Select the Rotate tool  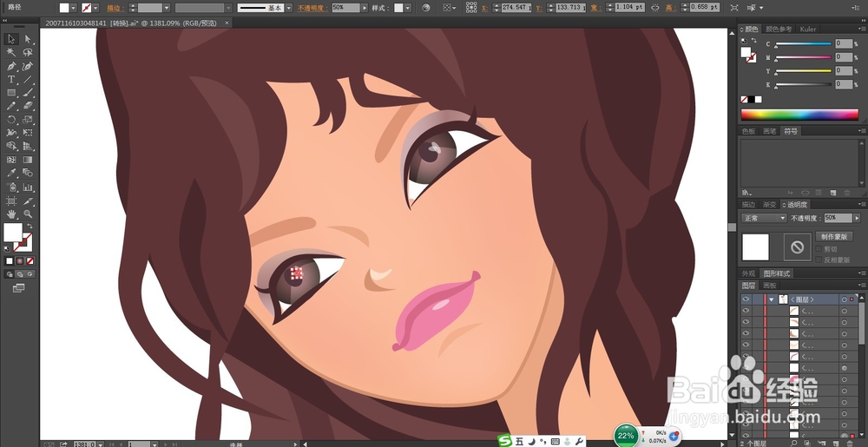point(11,120)
